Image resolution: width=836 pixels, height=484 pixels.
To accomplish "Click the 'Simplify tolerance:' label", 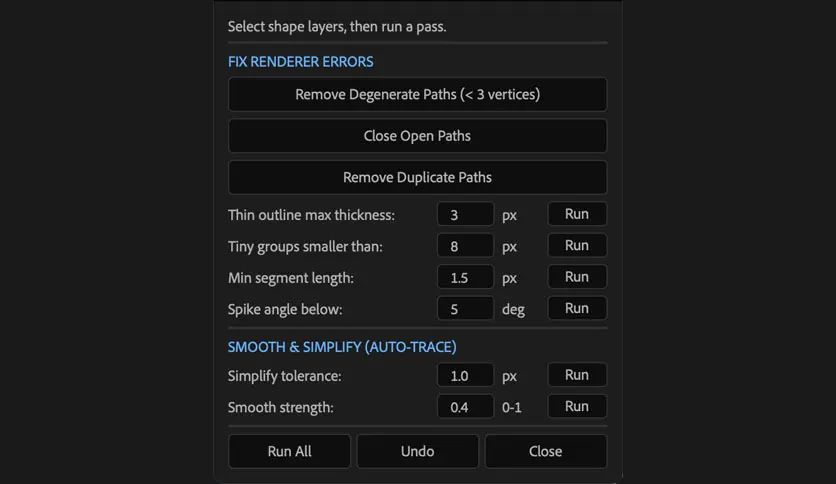I will (x=284, y=376).
